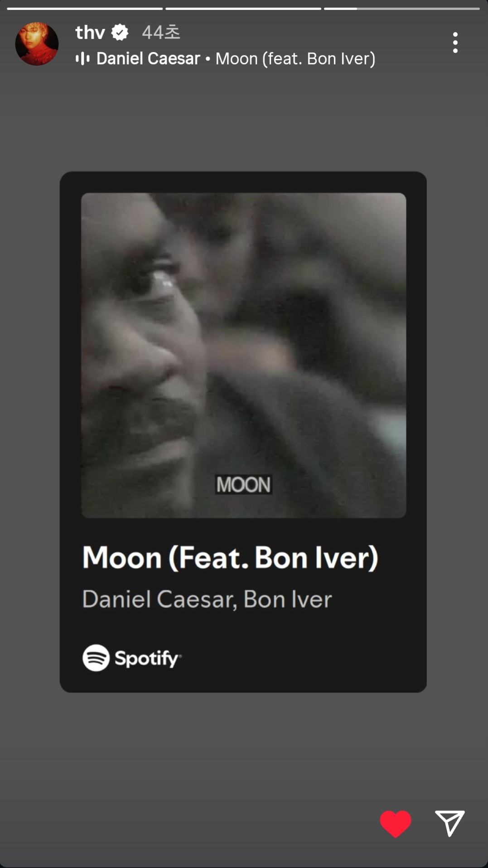Share story with the paper plane icon
The height and width of the screenshot is (868, 488).
pyautogui.click(x=450, y=823)
